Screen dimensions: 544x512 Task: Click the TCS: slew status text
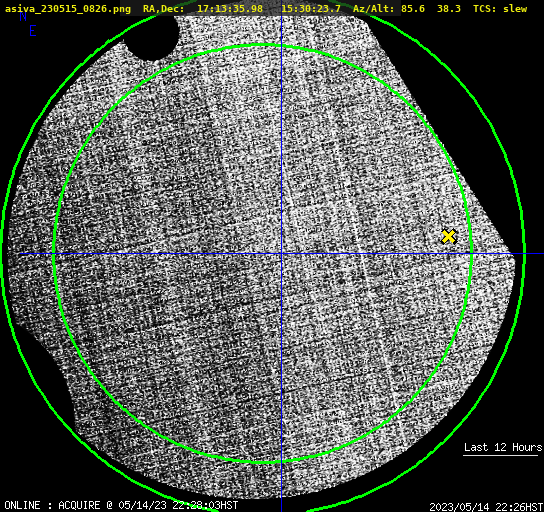pos(500,9)
